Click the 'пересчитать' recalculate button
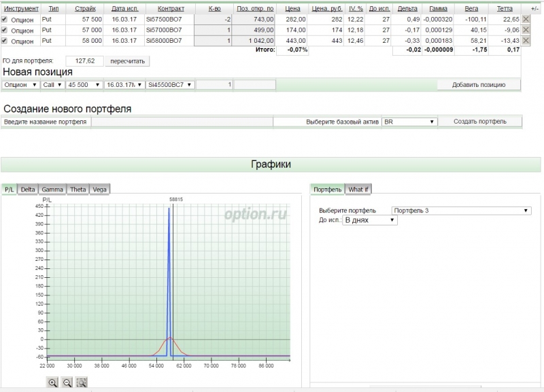 click(128, 60)
